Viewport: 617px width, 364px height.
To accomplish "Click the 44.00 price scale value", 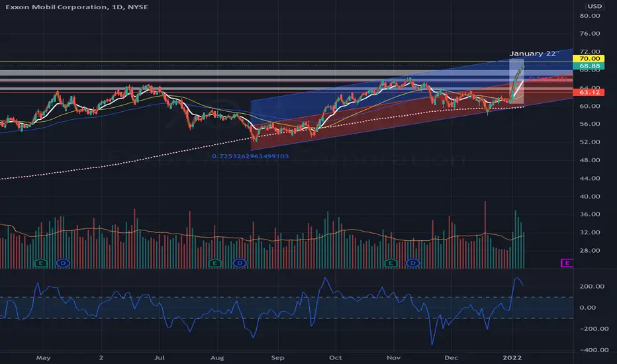I will tap(590, 178).
